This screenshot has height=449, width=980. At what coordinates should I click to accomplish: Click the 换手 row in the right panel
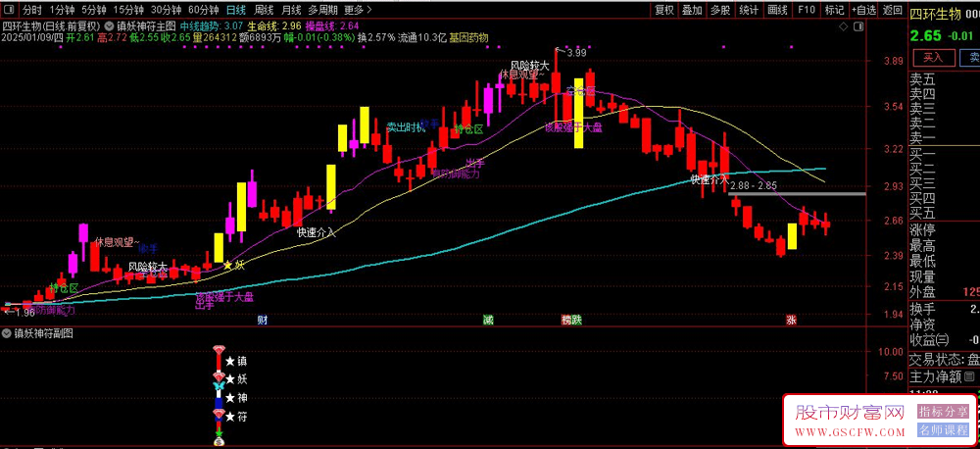(945, 310)
